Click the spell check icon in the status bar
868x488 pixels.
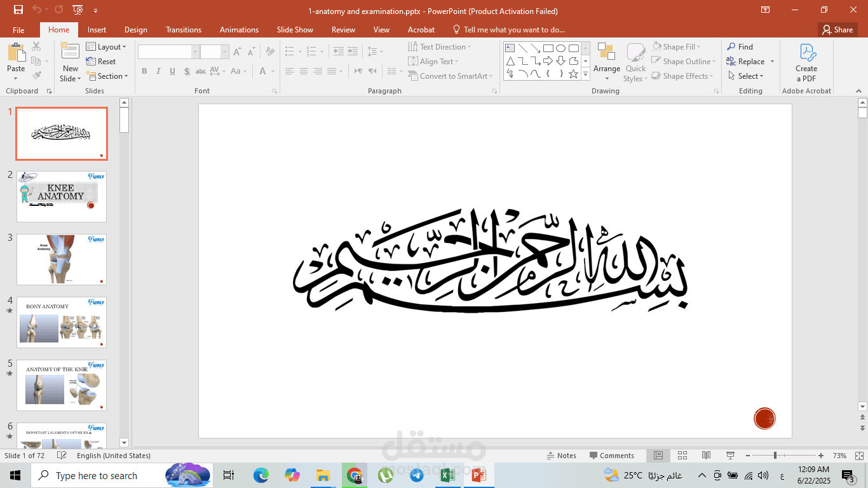click(62, 456)
